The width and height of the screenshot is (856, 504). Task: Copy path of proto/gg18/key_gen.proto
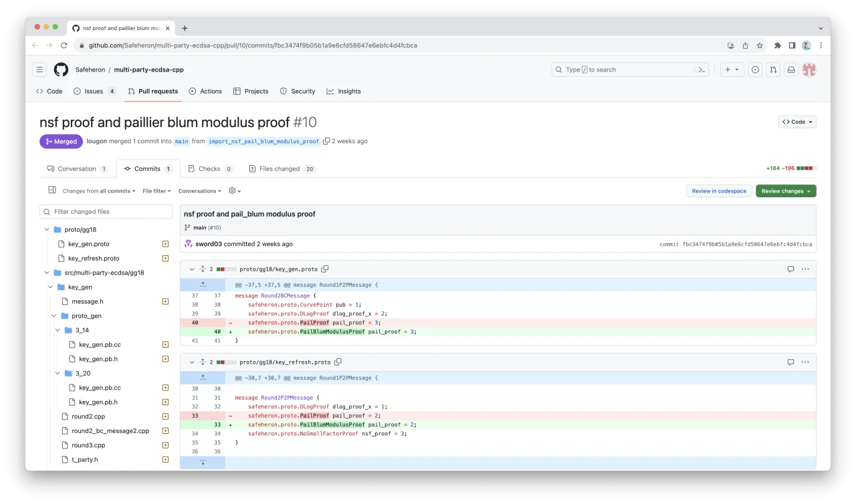click(325, 269)
